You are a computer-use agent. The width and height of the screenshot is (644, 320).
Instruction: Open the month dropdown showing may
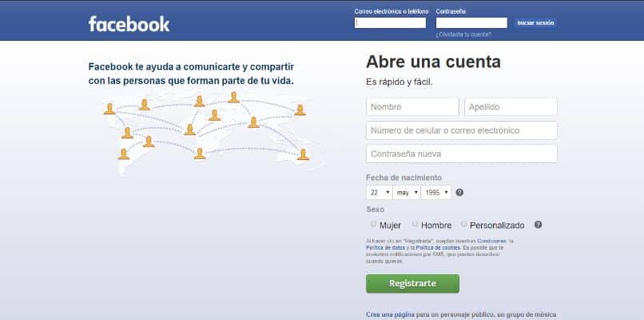pyautogui.click(x=407, y=192)
